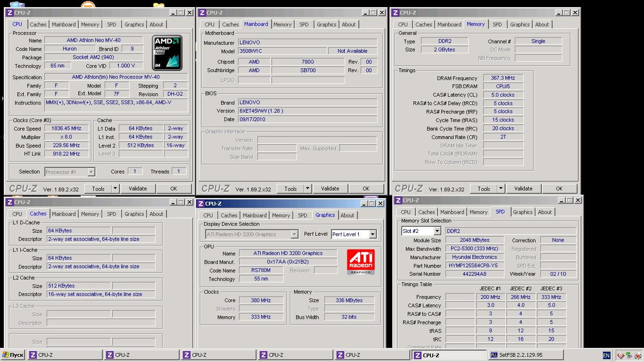
Task: Click the GPU Code Name value RS780M
Action: click(x=261, y=271)
